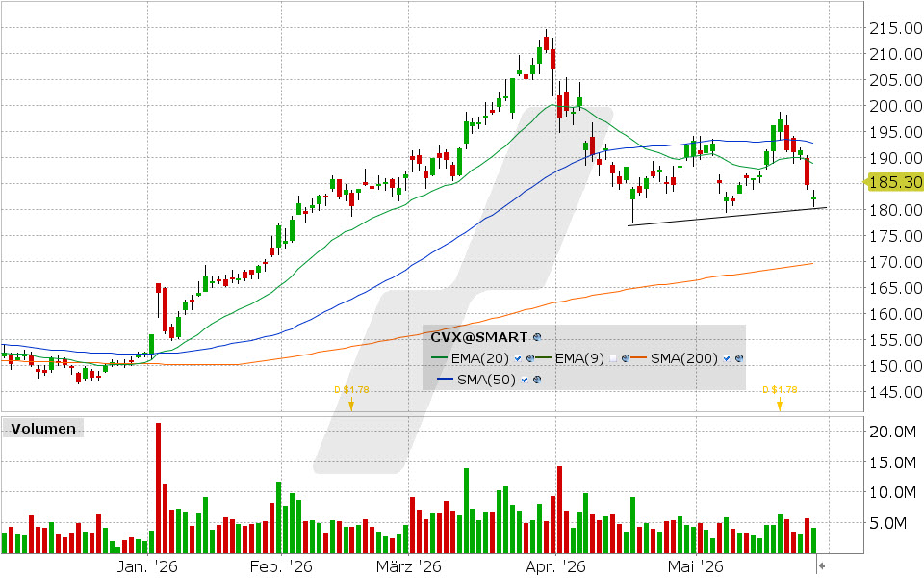Click the small arrow at the chart's bottom-right edge
This screenshot has width=924, height=578.
click(x=821, y=565)
